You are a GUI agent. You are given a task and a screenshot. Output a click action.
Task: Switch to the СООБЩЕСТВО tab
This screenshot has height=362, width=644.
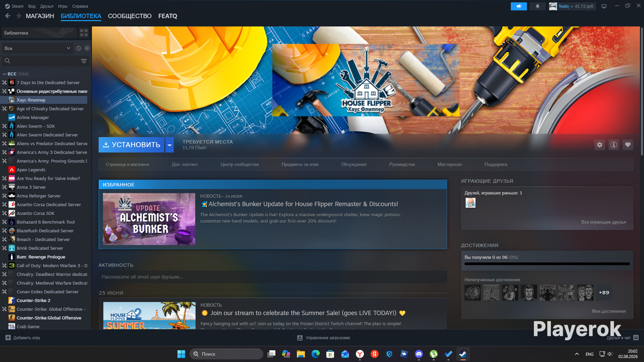tap(130, 16)
